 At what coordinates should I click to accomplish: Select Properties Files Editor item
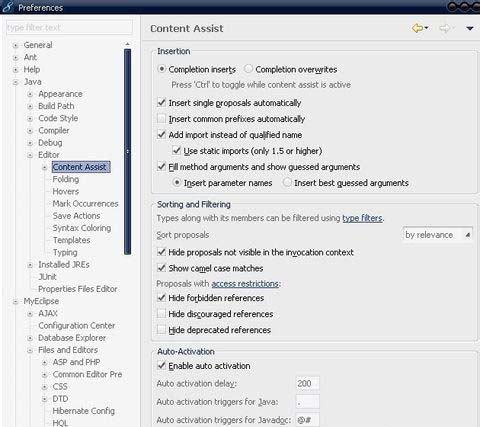click(78, 289)
